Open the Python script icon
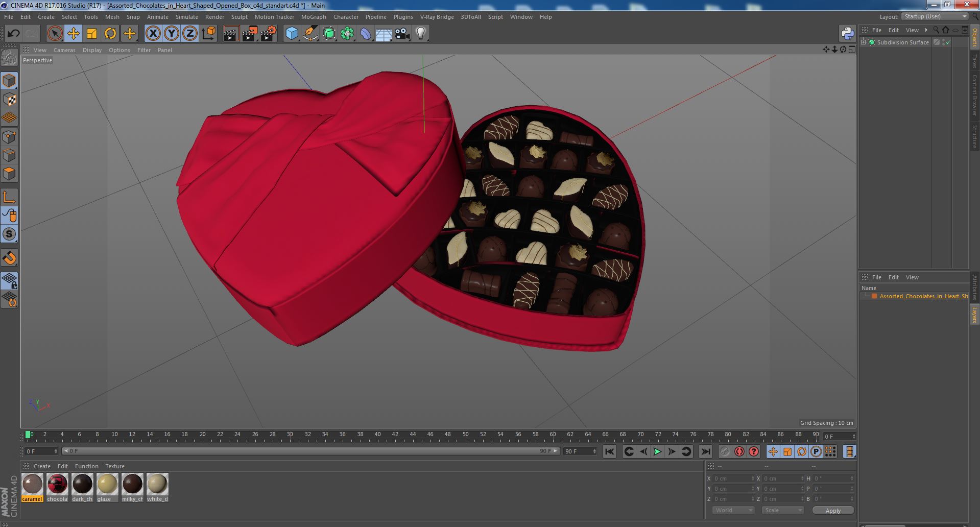This screenshot has width=980, height=527. [847, 34]
